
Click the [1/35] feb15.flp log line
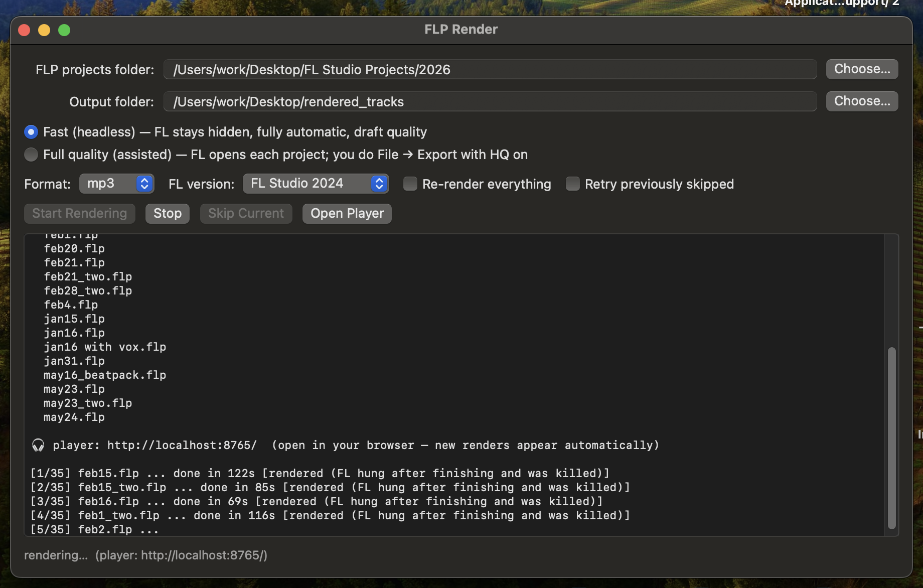[x=320, y=473]
